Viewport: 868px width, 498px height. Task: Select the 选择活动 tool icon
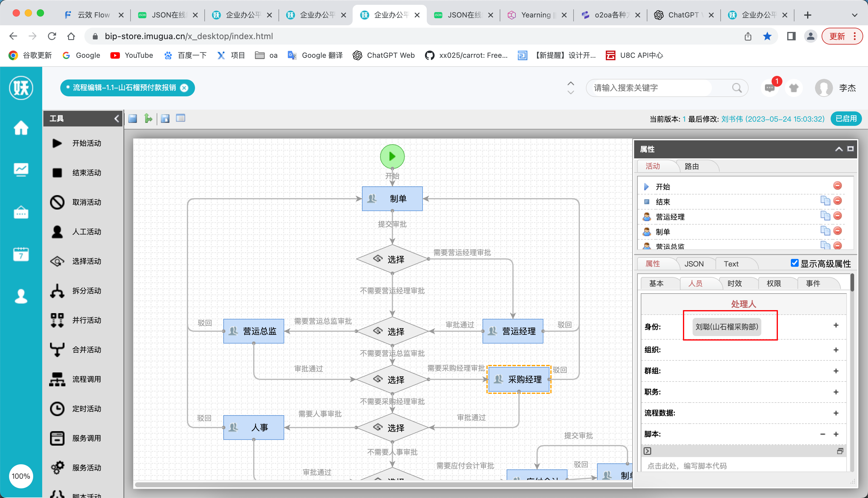57,261
